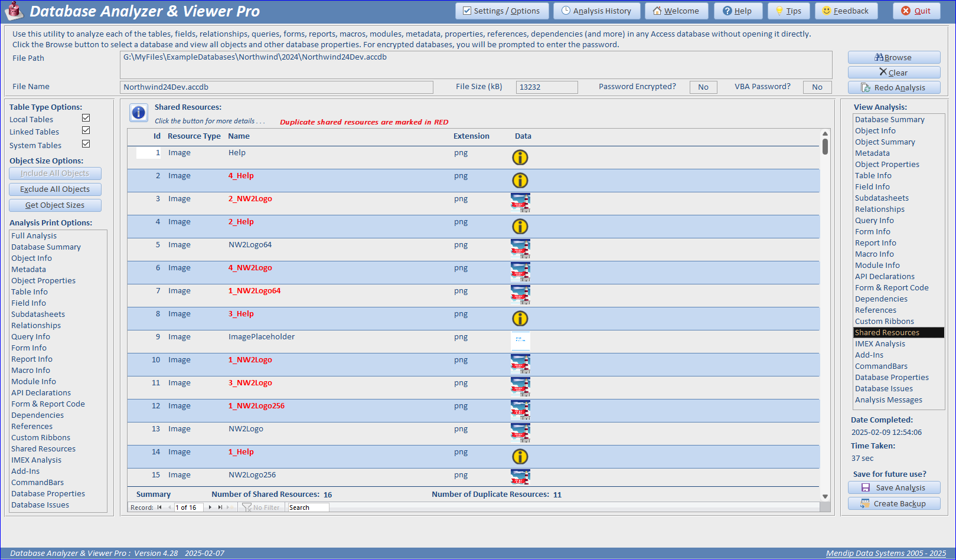
Task: Click the blue info icon beside Shared Resources
Action: click(x=139, y=113)
